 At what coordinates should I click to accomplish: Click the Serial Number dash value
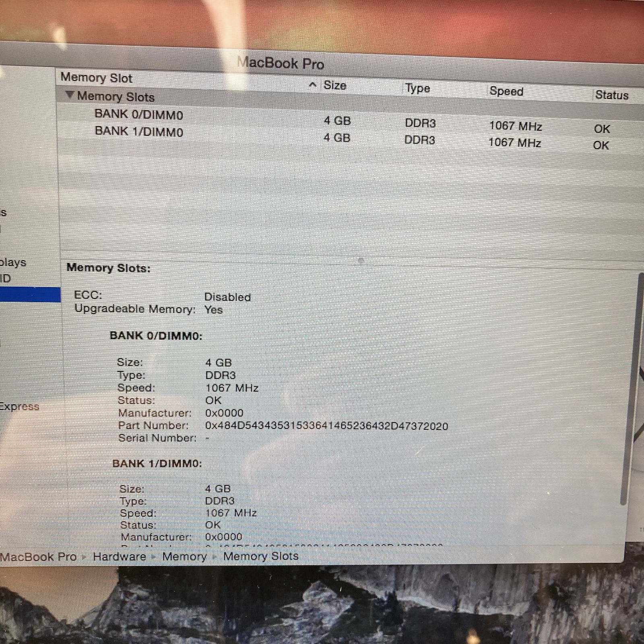coord(207,438)
